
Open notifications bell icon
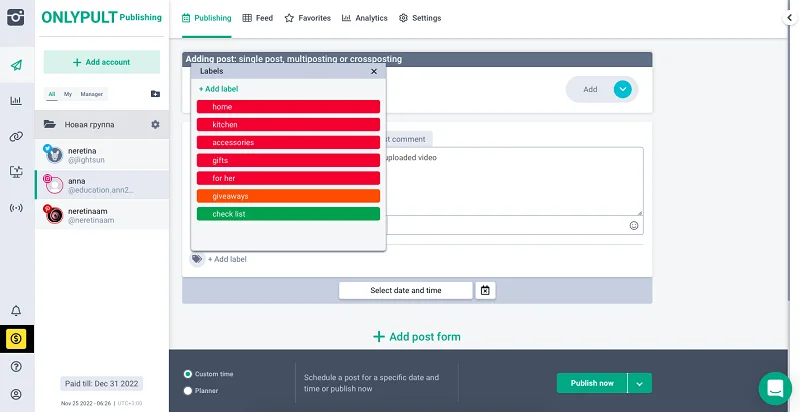click(x=16, y=311)
